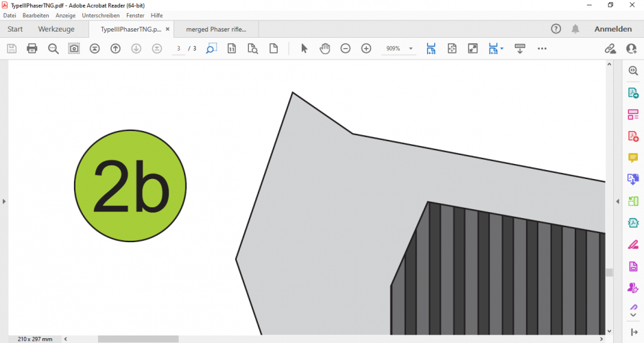The image size is (644, 343).
Task: Zoom in with the plus button
Action: tap(366, 49)
